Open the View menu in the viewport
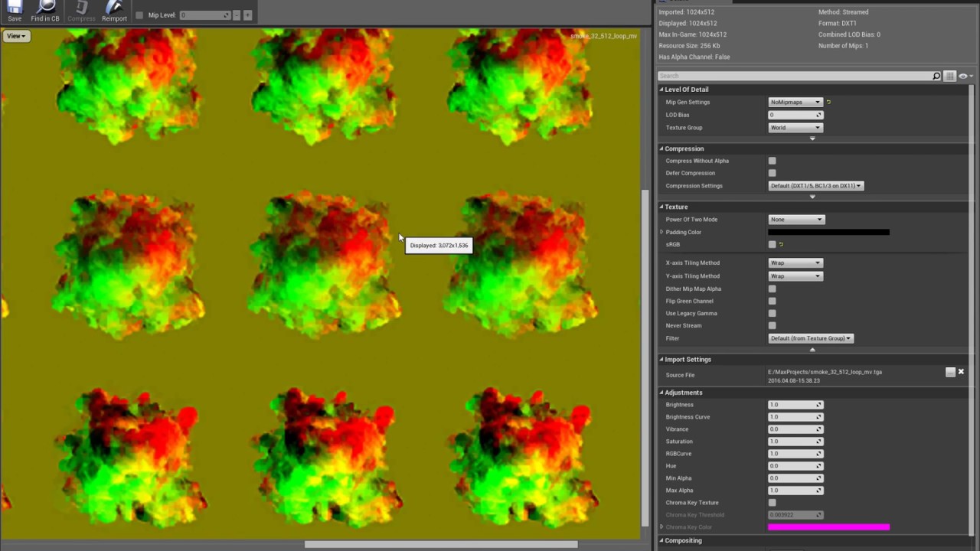The height and width of the screenshot is (551, 980). pos(15,35)
